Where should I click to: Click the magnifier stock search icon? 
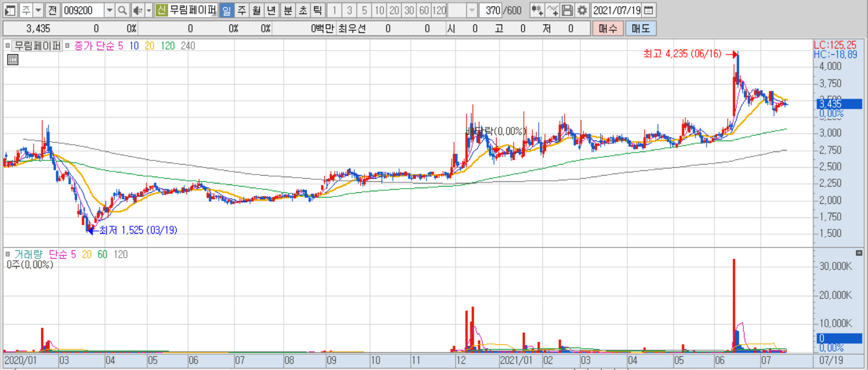[x=122, y=10]
